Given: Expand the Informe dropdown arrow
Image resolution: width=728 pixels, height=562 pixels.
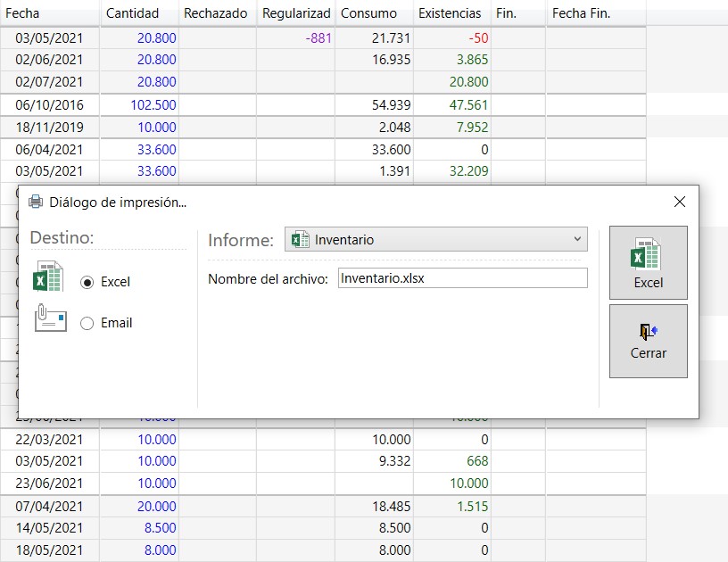Looking at the screenshot, I should (x=577, y=239).
